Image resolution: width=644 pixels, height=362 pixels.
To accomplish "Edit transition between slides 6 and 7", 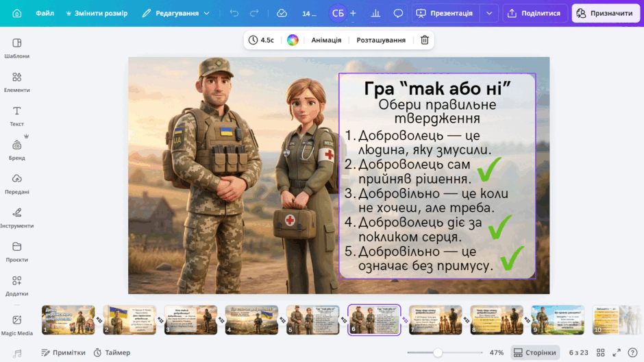I will coord(405,319).
